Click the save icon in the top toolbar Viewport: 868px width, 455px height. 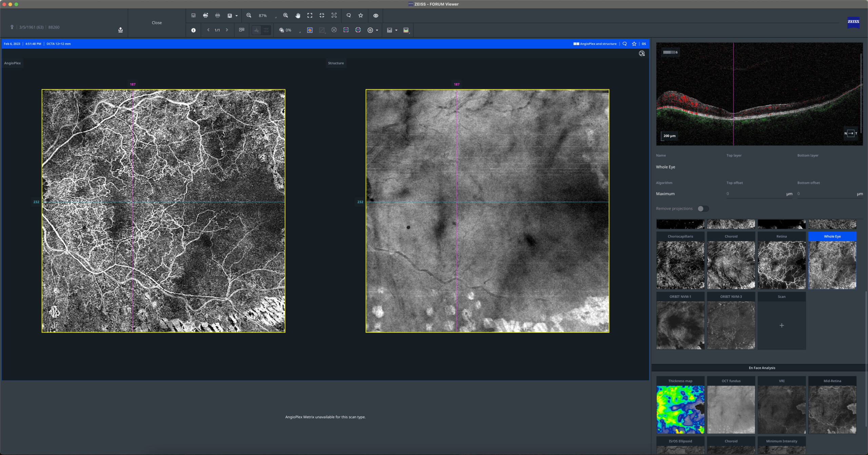point(193,16)
